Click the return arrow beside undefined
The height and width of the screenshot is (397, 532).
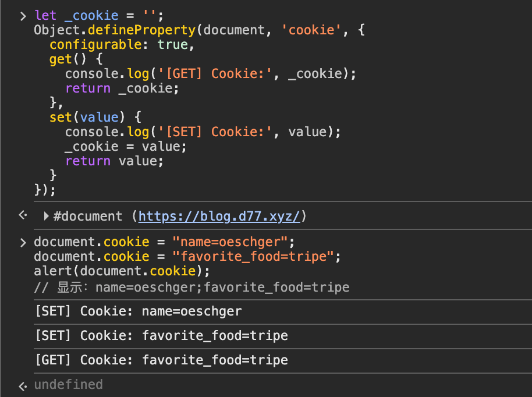[23, 385]
